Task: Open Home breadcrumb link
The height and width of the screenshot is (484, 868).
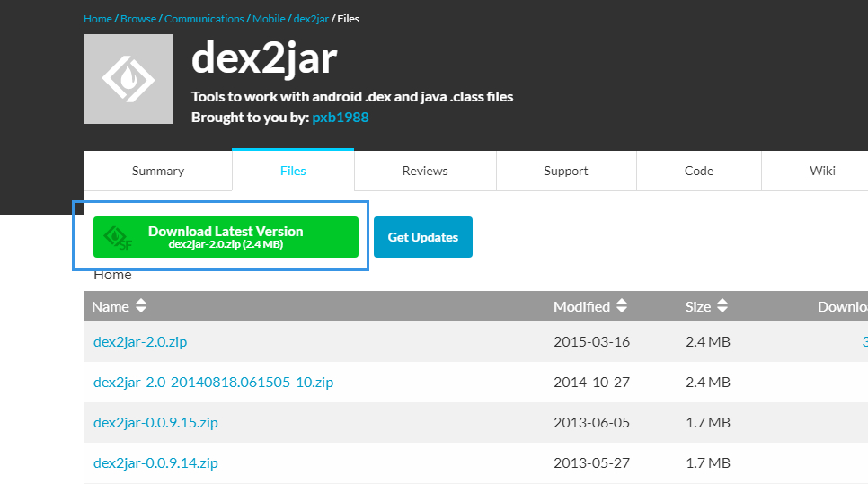Action: (97, 19)
